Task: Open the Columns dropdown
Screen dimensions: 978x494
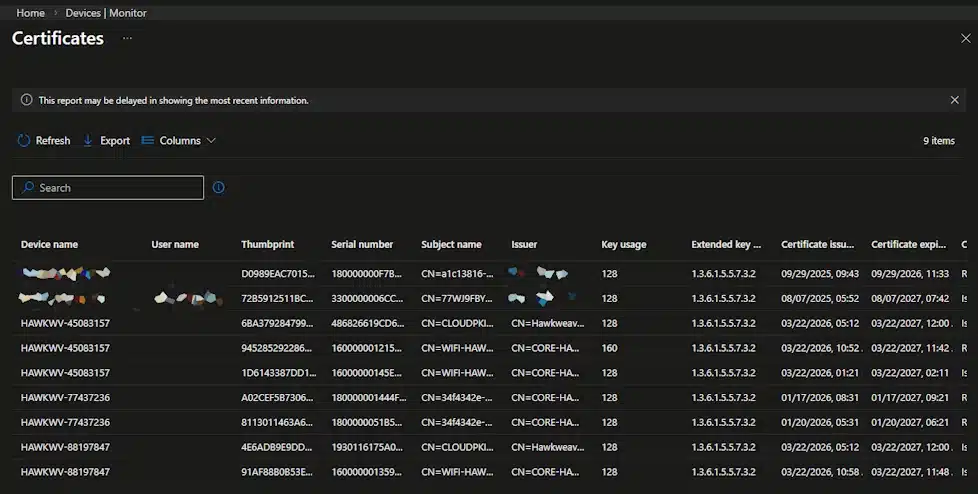Action: point(179,141)
